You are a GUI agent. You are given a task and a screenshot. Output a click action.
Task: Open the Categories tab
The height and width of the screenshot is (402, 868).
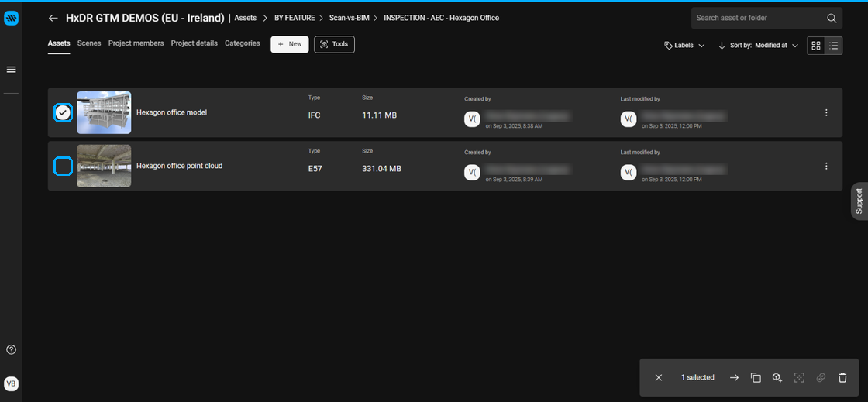243,43
